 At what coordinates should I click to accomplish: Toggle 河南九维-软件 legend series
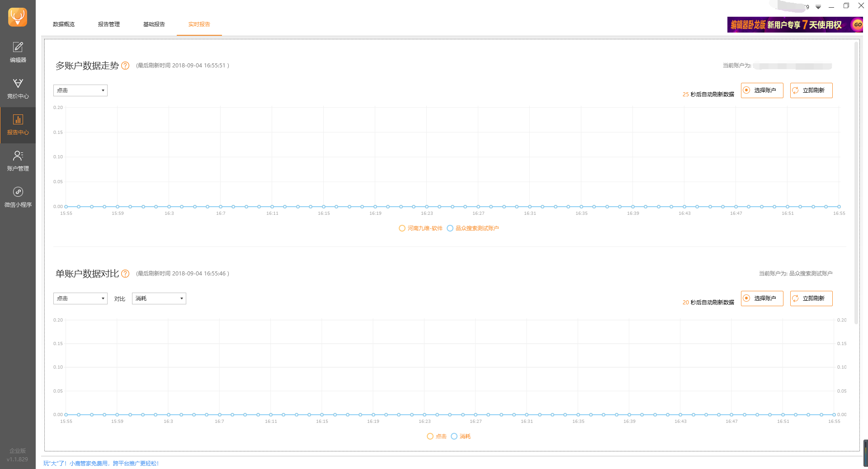[421, 228]
